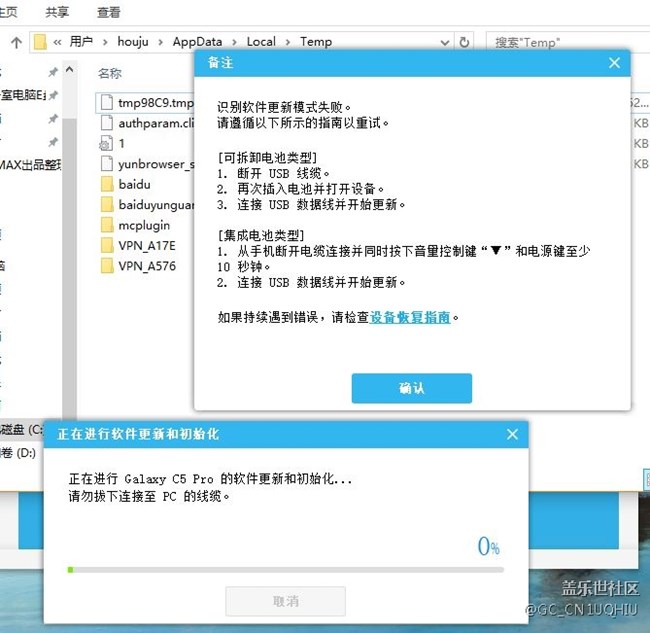Select the baiduyunguar folder
Viewport: 650px width, 633px height.
click(x=156, y=205)
